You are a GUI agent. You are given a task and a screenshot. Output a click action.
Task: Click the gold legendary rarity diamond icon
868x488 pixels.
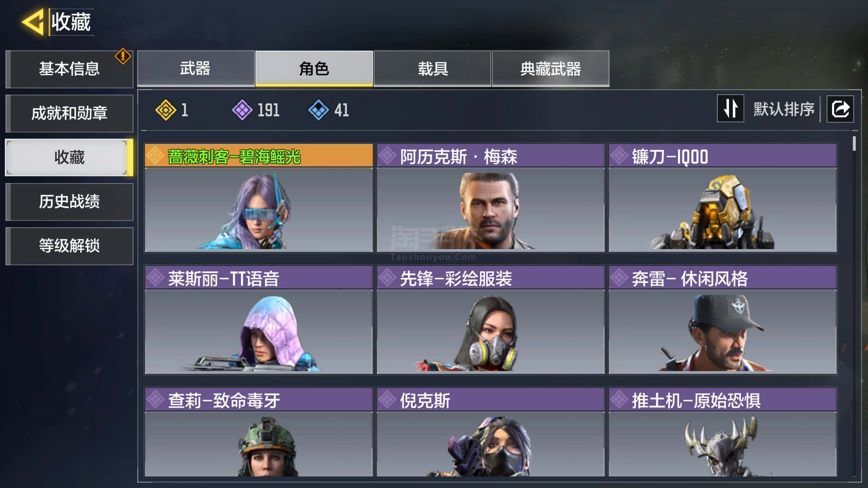pos(165,110)
